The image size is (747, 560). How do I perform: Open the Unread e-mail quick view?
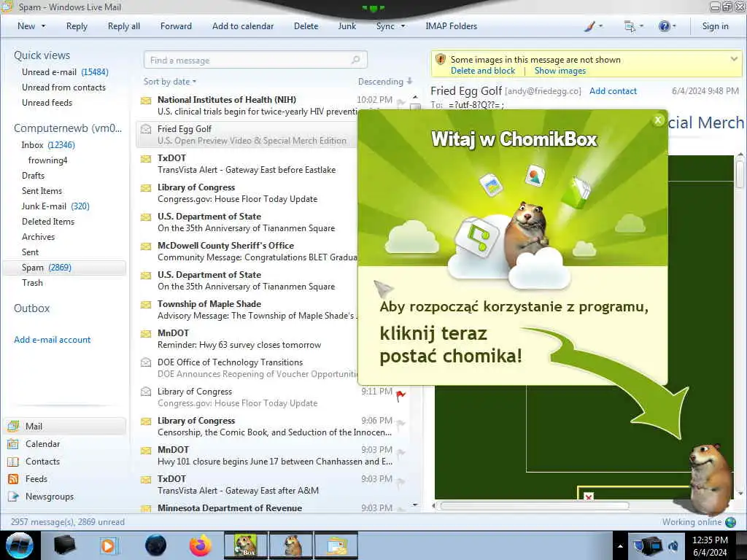(x=65, y=72)
